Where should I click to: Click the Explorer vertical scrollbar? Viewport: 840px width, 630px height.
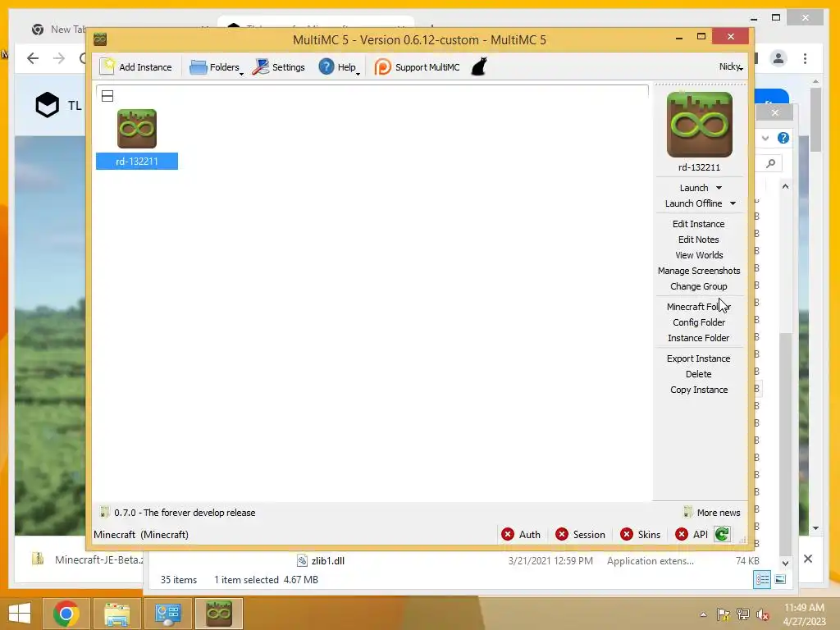coord(785,445)
